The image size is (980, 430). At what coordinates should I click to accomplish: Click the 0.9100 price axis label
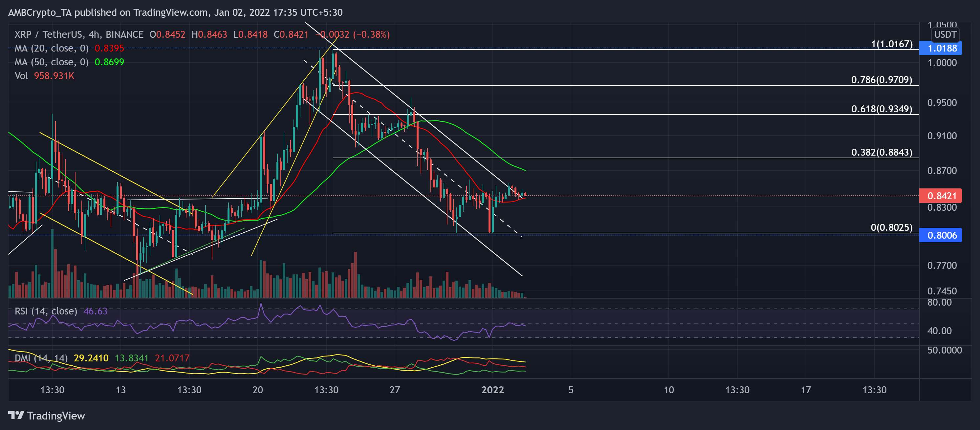tap(942, 136)
